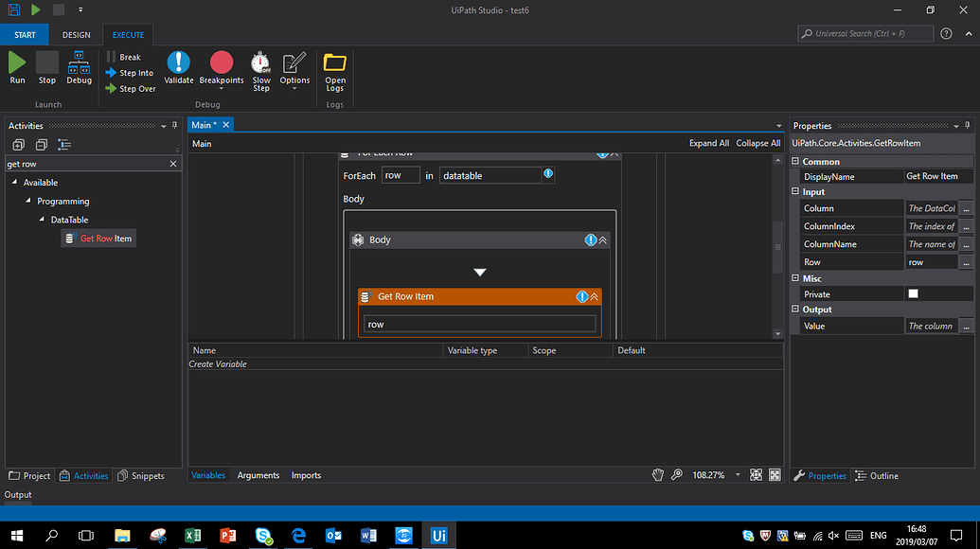Collapse the DataTable tree node
980x549 pixels.
point(42,220)
